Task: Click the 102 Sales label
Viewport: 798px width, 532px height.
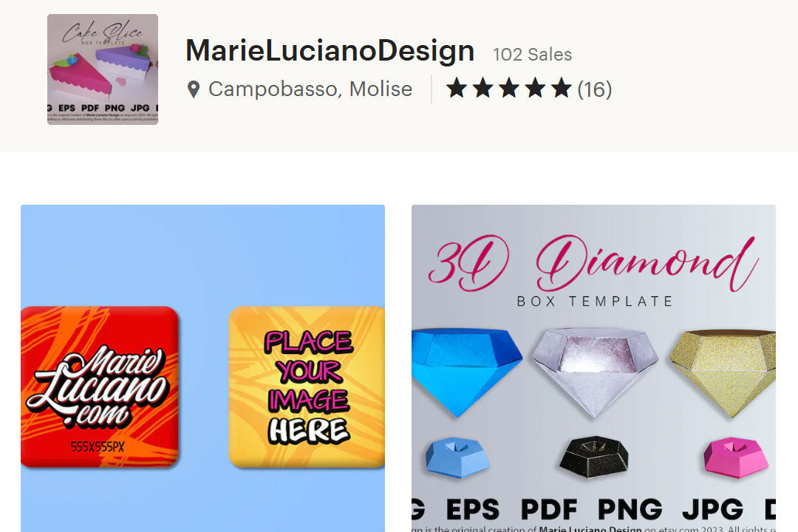Action: tap(532, 55)
